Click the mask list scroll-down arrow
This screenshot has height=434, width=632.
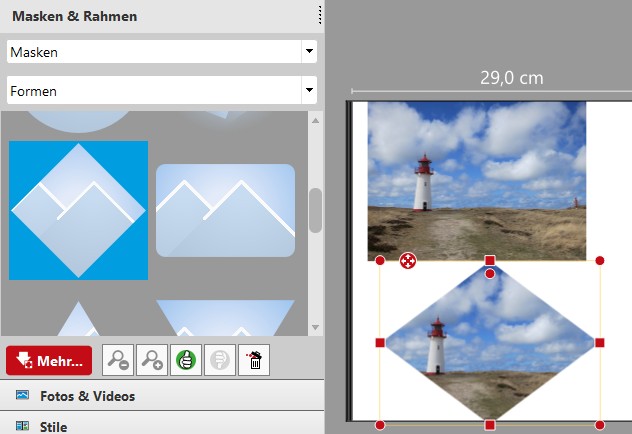pos(315,327)
